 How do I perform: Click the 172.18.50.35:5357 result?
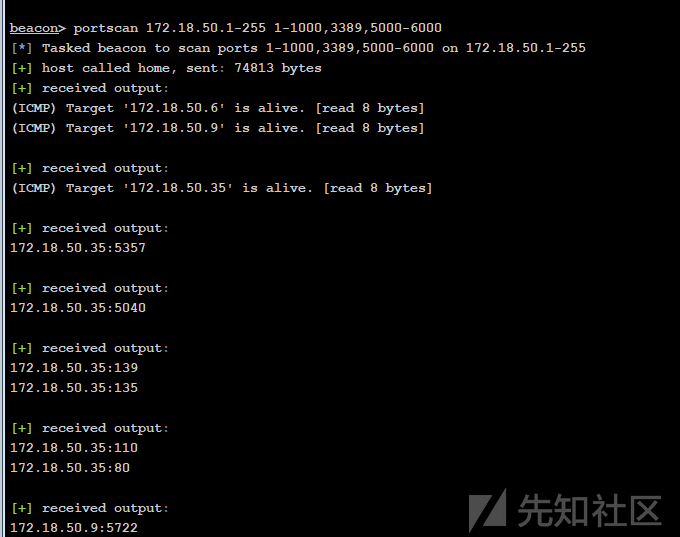pos(78,248)
